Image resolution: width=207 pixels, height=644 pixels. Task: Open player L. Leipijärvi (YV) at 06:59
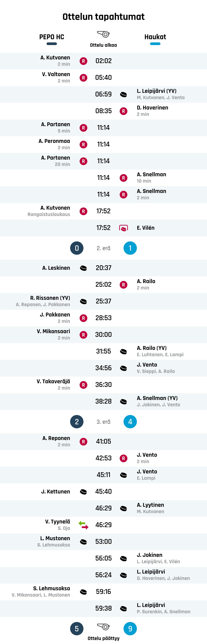click(156, 91)
